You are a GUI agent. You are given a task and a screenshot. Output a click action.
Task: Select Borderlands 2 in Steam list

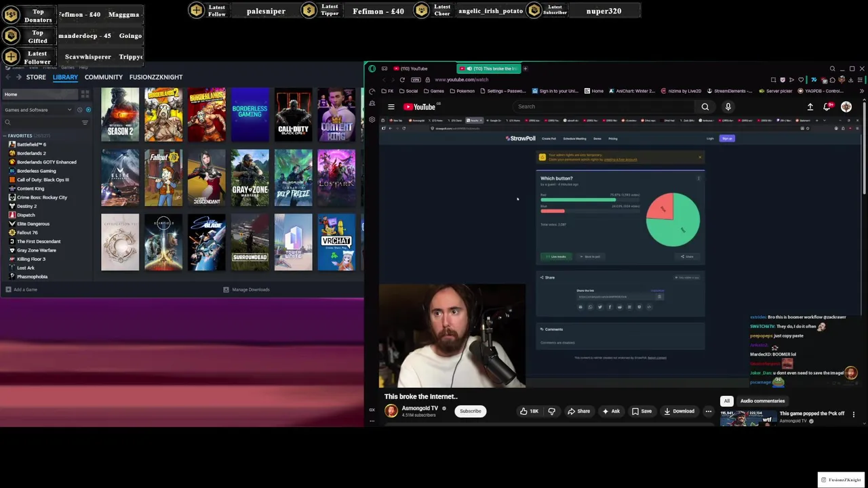[x=31, y=153]
